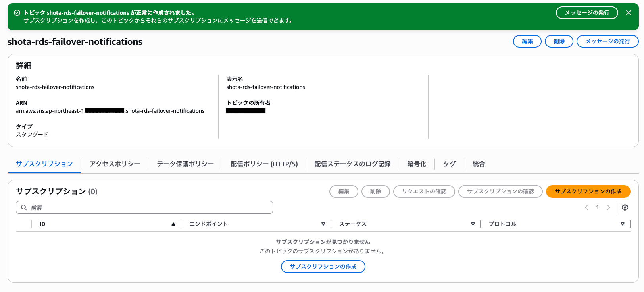Screen dimensions: 644x292
Task: Select the サブスクリプション tab
Action: [44, 164]
